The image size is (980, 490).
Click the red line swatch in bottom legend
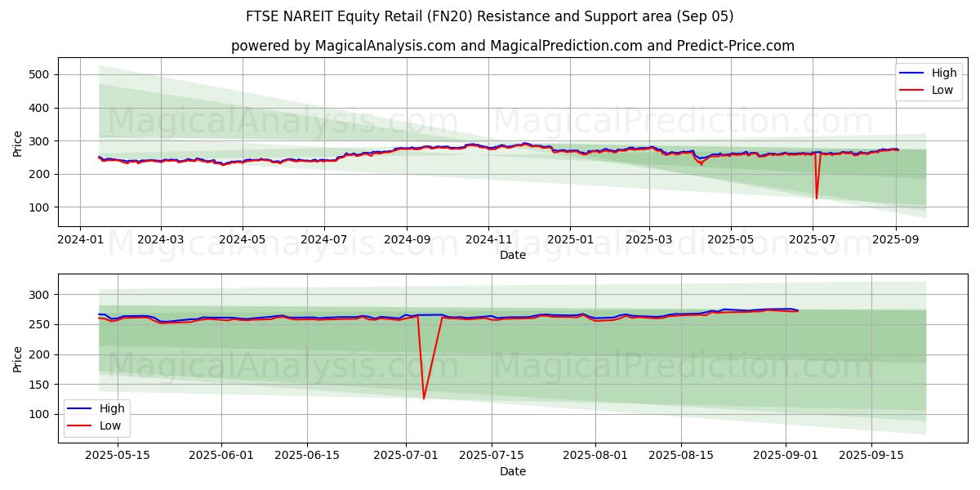coord(81,425)
